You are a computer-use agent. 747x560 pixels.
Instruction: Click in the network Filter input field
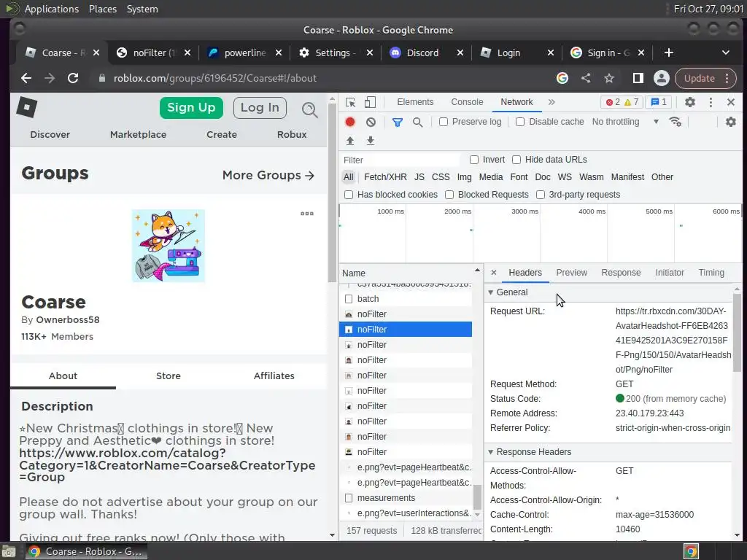click(400, 160)
